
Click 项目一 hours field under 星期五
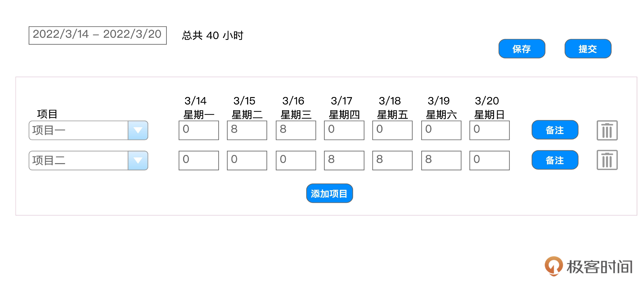click(x=392, y=130)
